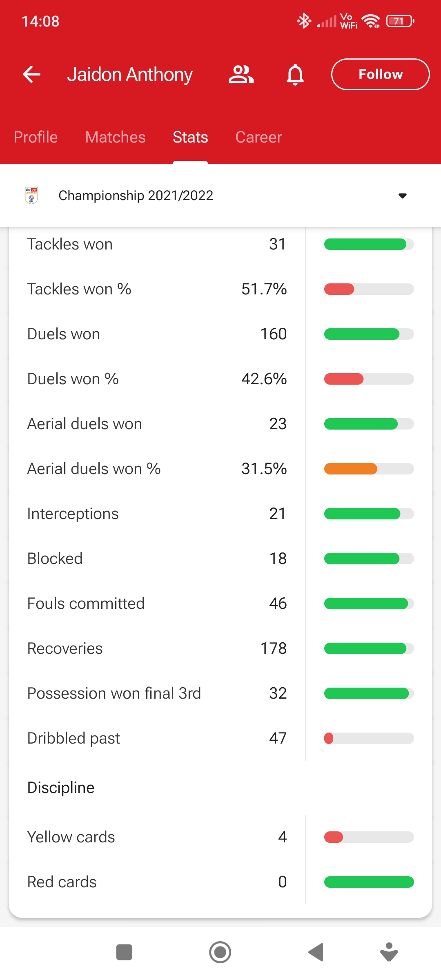The height and width of the screenshot is (980, 441).
Task: Tap the back arrow icon
Action: pos(31,74)
